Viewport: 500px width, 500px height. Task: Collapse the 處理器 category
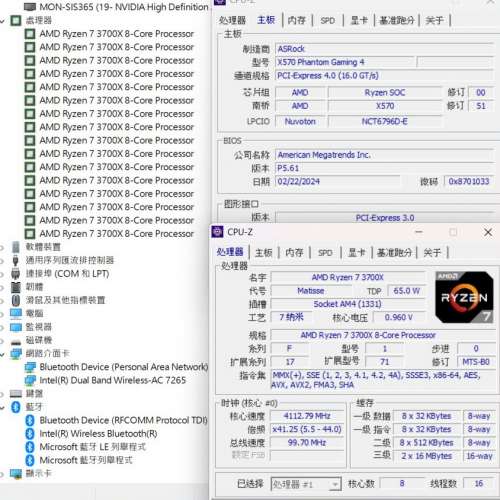click(3, 21)
